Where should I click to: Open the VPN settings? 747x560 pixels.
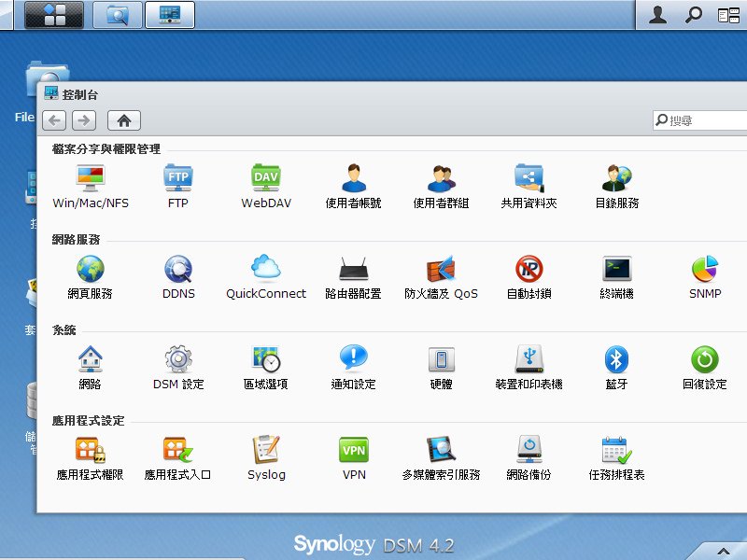click(354, 458)
